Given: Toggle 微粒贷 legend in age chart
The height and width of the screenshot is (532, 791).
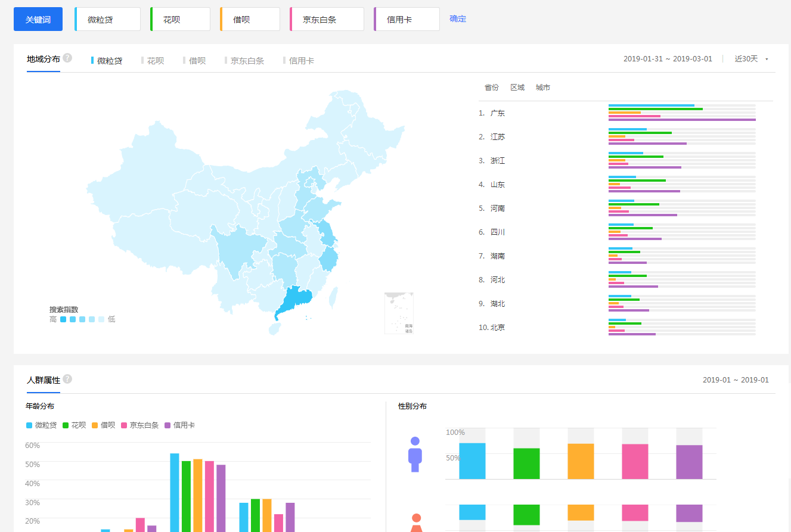Looking at the screenshot, I should (41, 425).
